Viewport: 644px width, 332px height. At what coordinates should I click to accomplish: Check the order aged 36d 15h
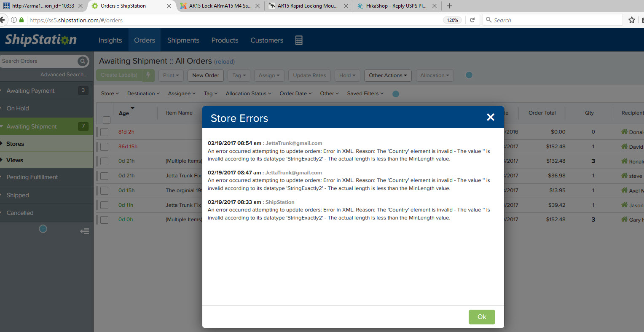(105, 147)
